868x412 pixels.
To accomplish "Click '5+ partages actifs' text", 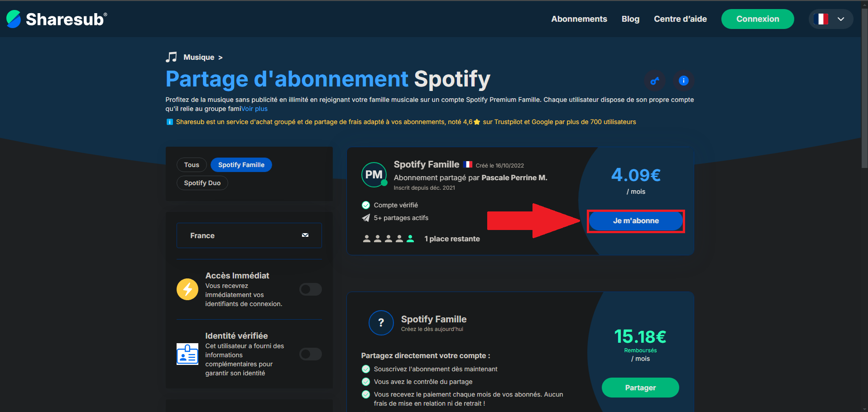I will (401, 218).
